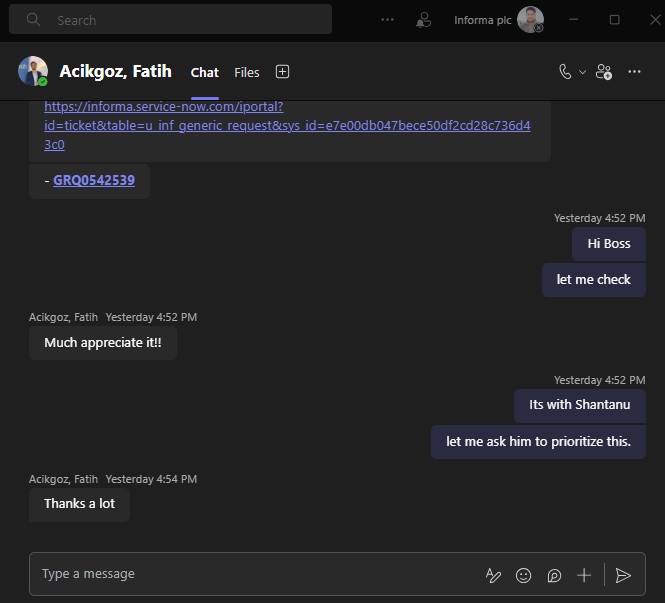Open the Informa plc profile menu
The height and width of the screenshot is (603, 665).
499,20
